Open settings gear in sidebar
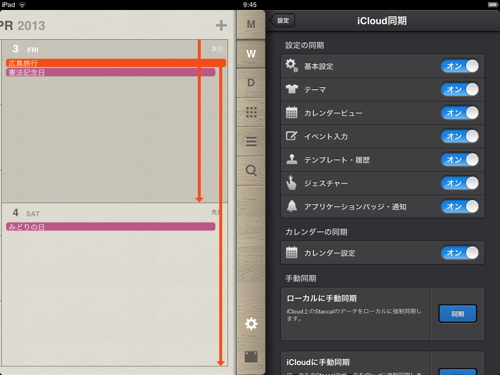 coord(251,324)
